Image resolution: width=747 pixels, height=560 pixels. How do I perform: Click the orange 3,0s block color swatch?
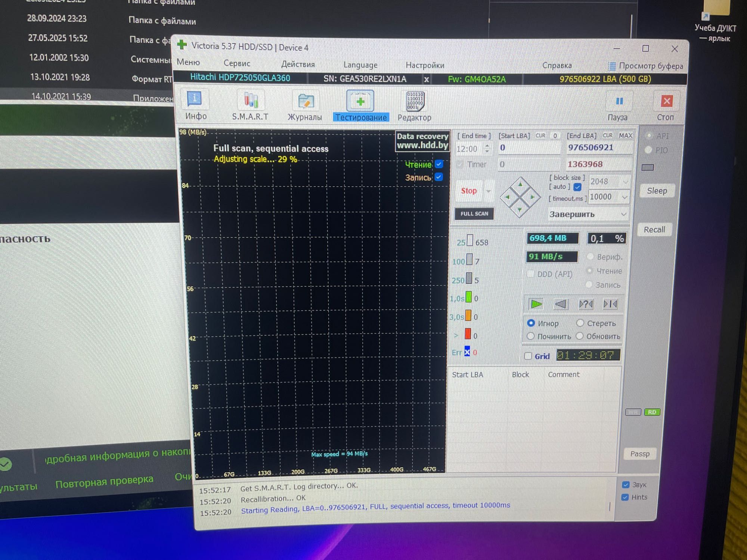pos(468,315)
